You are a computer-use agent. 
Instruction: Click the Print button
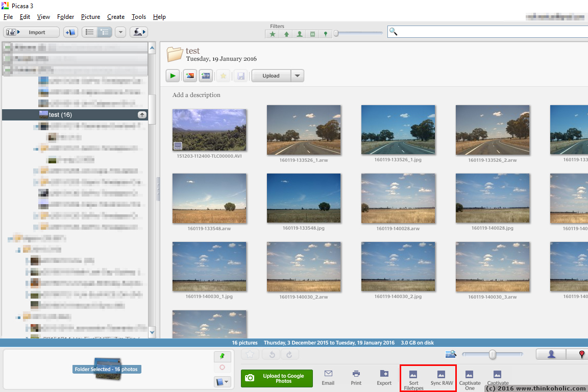pyautogui.click(x=356, y=378)
